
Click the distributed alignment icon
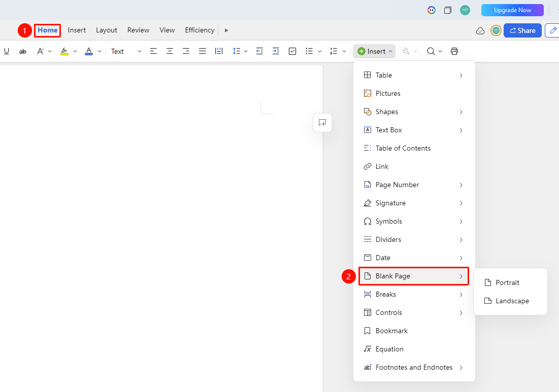[x=219, y=51]
